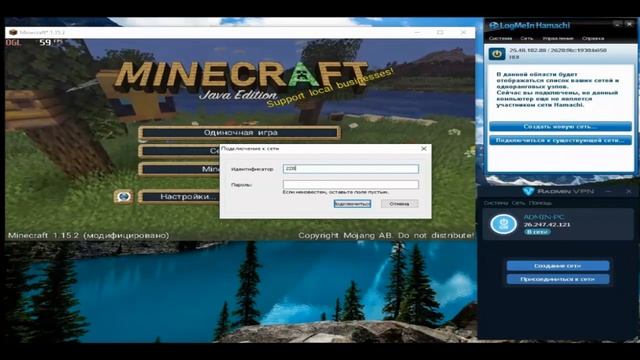
Task: Open Radmin VPN Сеть menu
Action: click(x=518, y=203)
